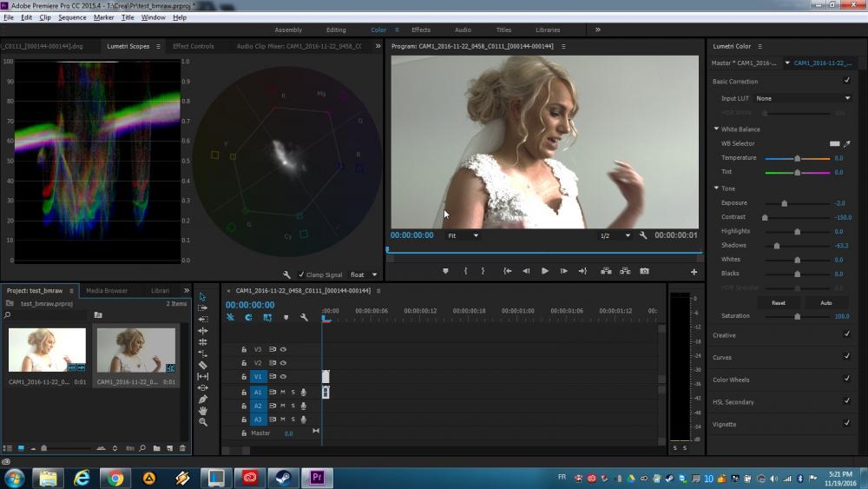This screenshot has width=868, height=489.
Task: Collapse White Balance section
Action: pos(716,129)
